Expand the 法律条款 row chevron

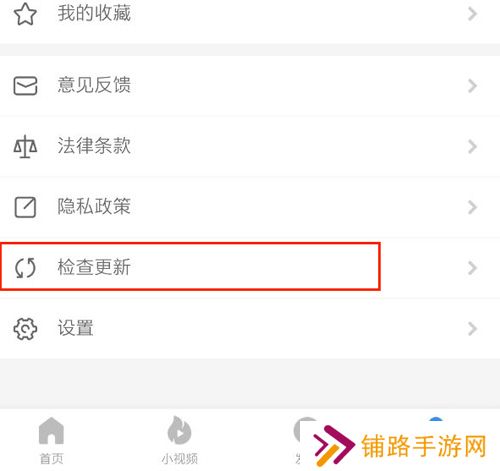click(x=472, y=147)
